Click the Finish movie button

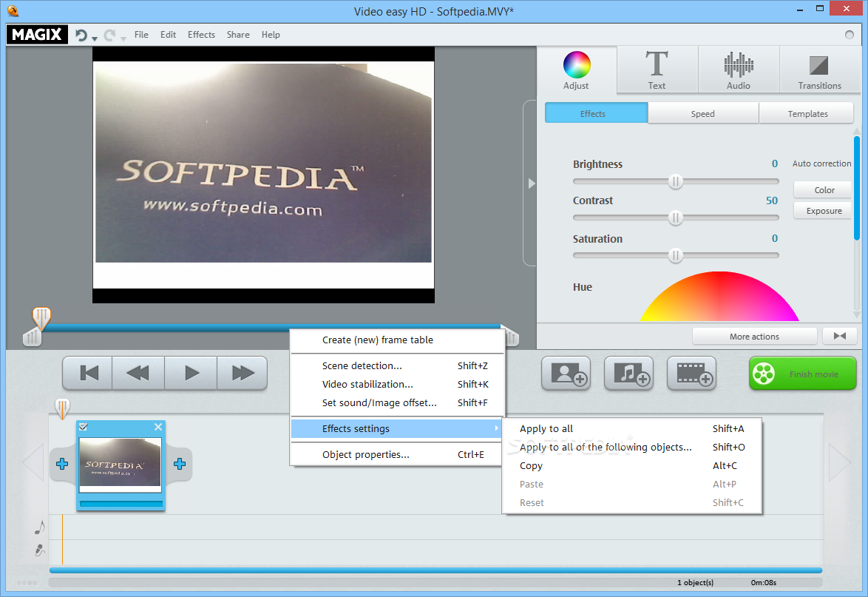click(x=802, y=374)
